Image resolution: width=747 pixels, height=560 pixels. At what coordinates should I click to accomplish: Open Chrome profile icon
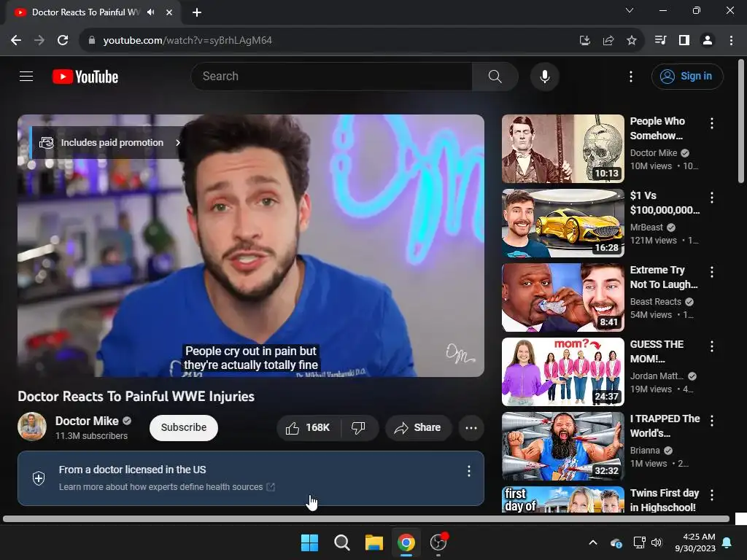(x=708, y=41)
